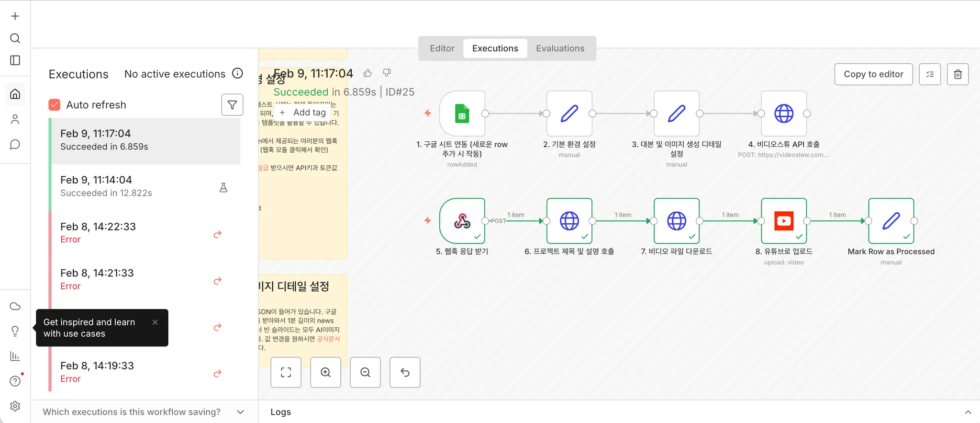Retry the Feb 8, 14:22:33 failed execution

point(217,234)
